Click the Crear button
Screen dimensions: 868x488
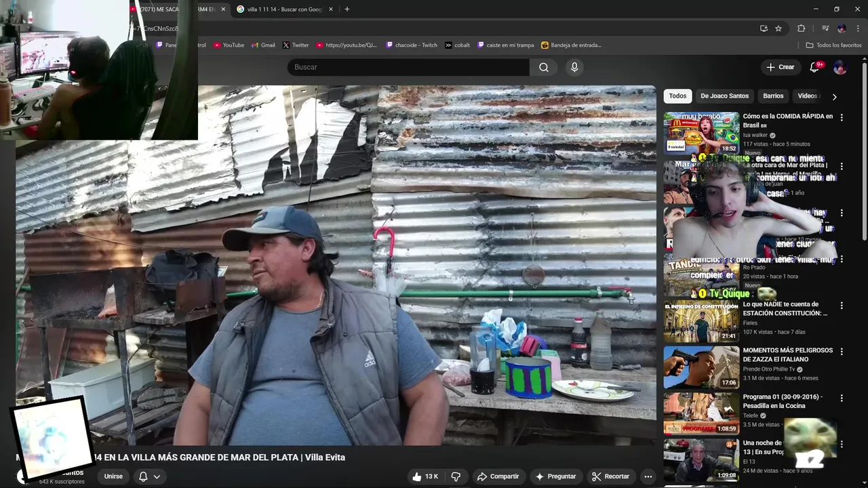[780, 67]
